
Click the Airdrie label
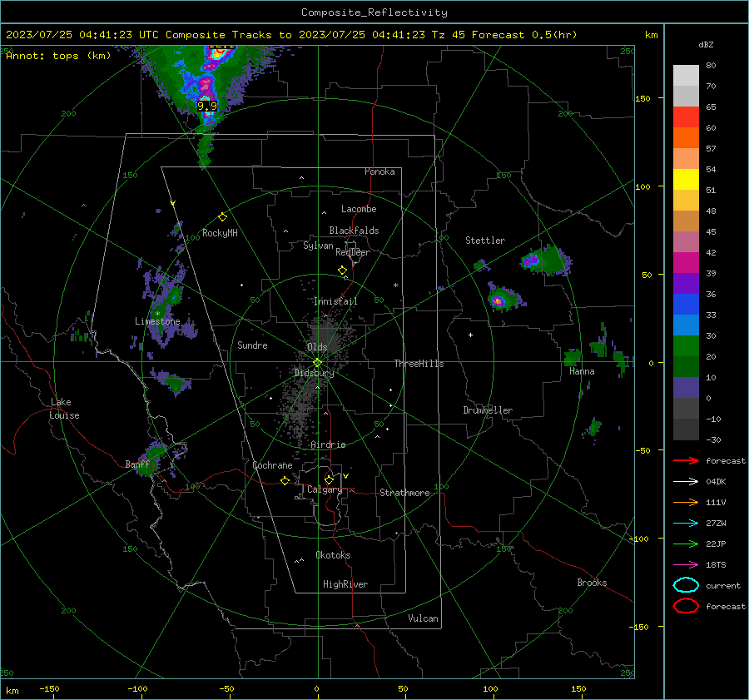click(328, 444)
